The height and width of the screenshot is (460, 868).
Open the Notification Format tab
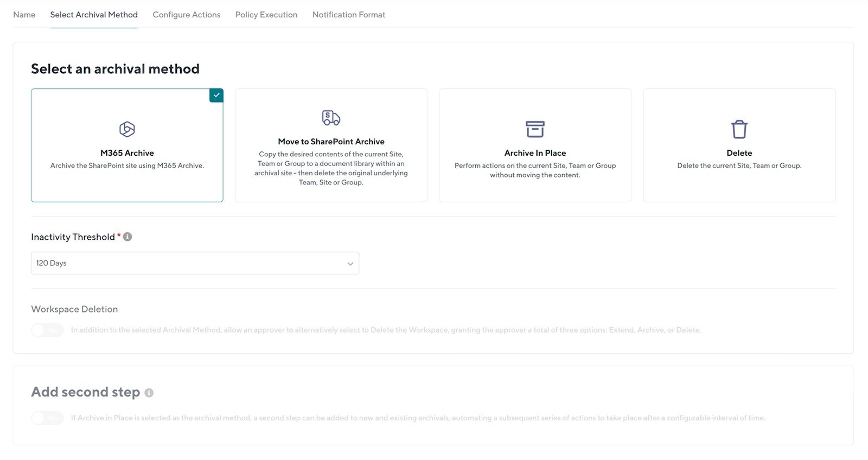click(x=348, y=15)
